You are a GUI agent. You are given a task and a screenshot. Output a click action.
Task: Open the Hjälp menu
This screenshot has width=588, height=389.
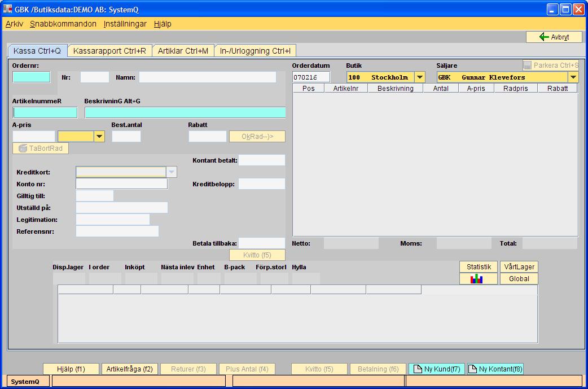[x=163, y=24]
